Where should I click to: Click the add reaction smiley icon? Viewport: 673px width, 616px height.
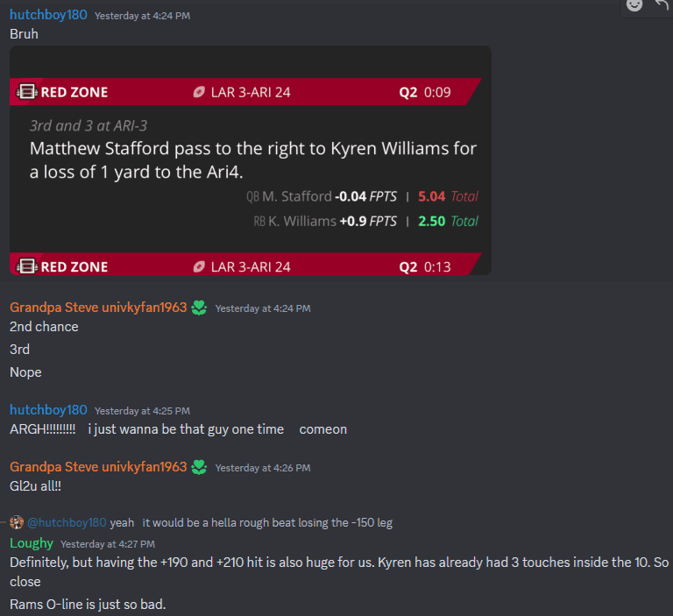[634, 5]
